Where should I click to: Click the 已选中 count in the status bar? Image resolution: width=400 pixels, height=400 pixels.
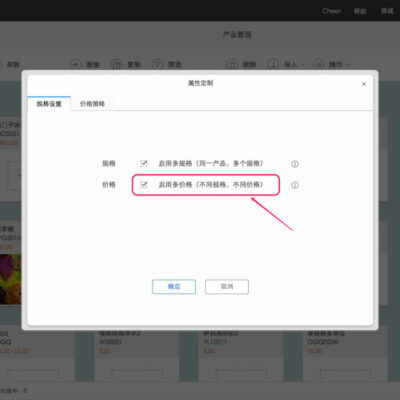[x=14, y=390]
